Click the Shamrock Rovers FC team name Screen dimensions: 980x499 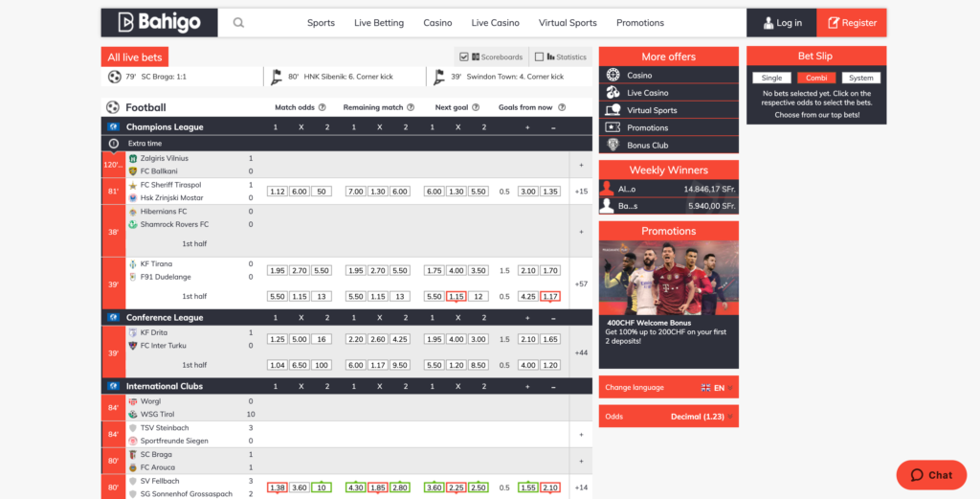[174, 224]
